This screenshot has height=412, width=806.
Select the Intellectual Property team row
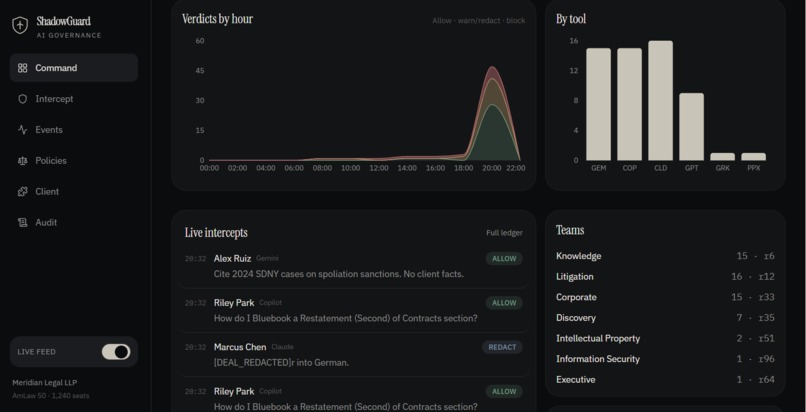[x=665, y=338]
